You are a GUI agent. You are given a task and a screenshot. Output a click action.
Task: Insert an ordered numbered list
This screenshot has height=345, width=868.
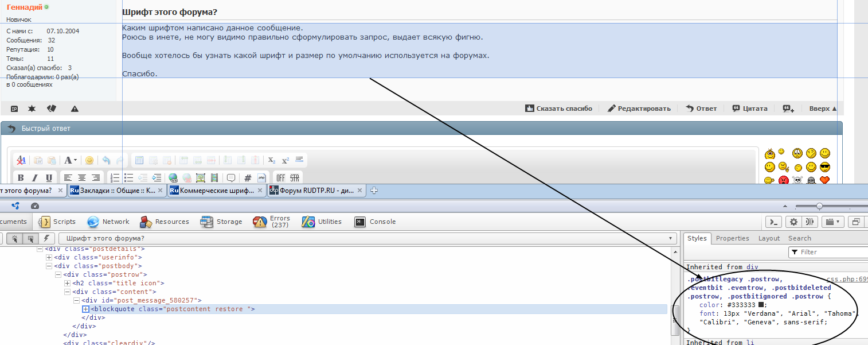(115, 178)
